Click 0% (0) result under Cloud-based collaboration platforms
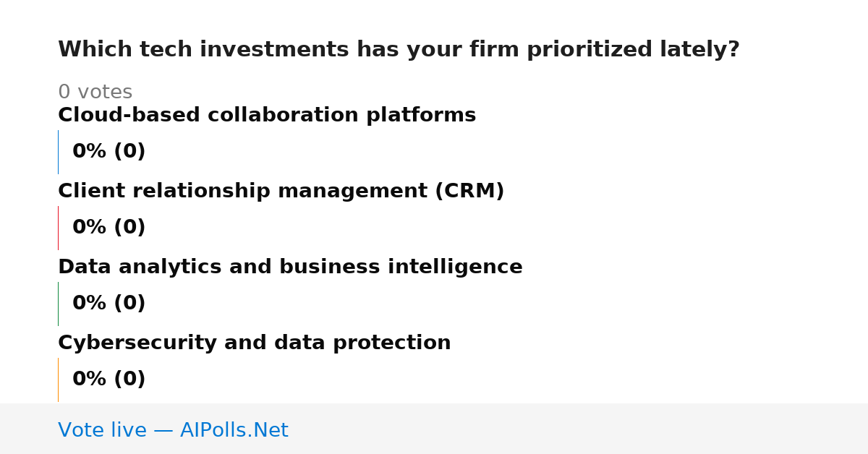The image size is (868, 454). tap(109, 152)
